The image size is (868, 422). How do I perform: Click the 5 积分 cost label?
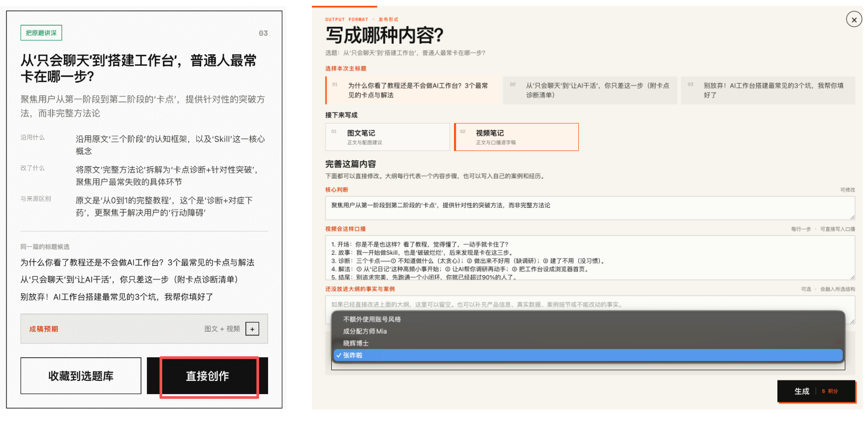(x=830, y=391)
